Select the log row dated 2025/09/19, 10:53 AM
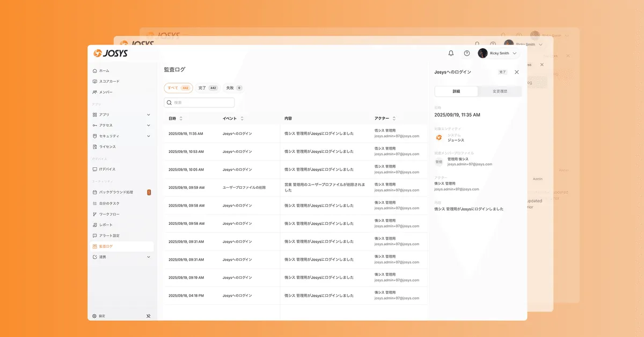 295,152
